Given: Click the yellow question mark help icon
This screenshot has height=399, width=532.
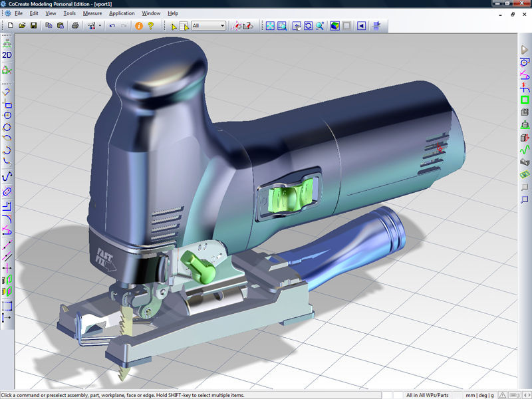Looking at the screenshot, I should pyautogui.click(x=151, y=26).
